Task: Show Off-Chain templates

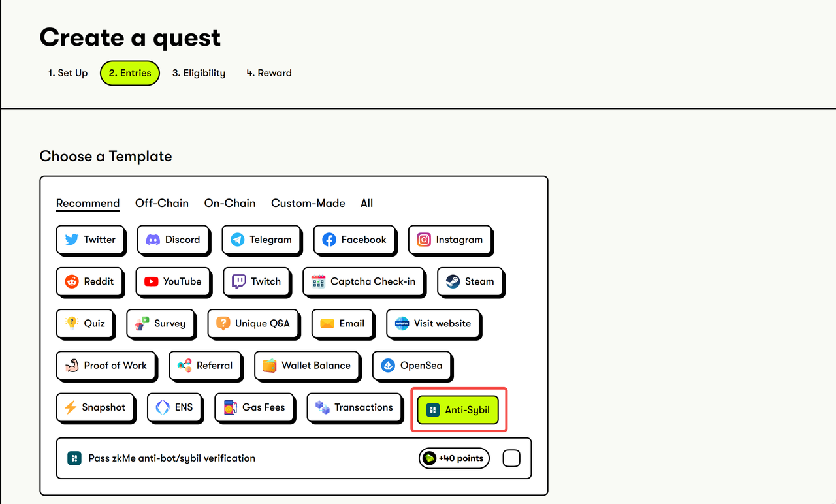Action: click(x=162, y=203)
